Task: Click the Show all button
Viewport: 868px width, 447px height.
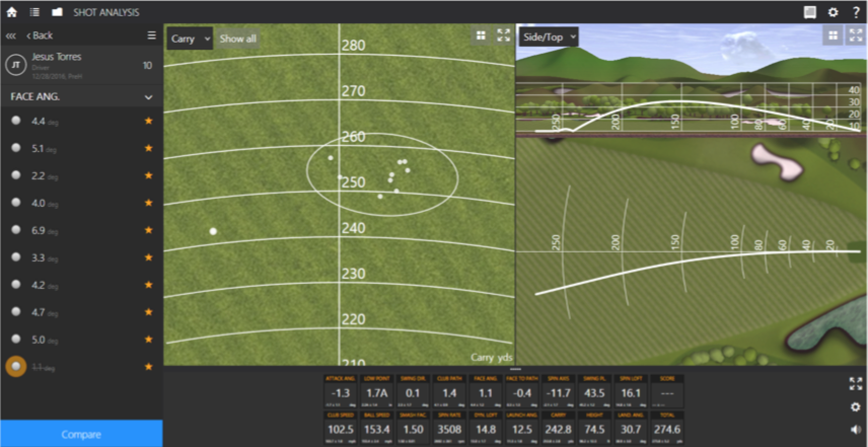Action: pyautogui.click(x=238, y=39)
